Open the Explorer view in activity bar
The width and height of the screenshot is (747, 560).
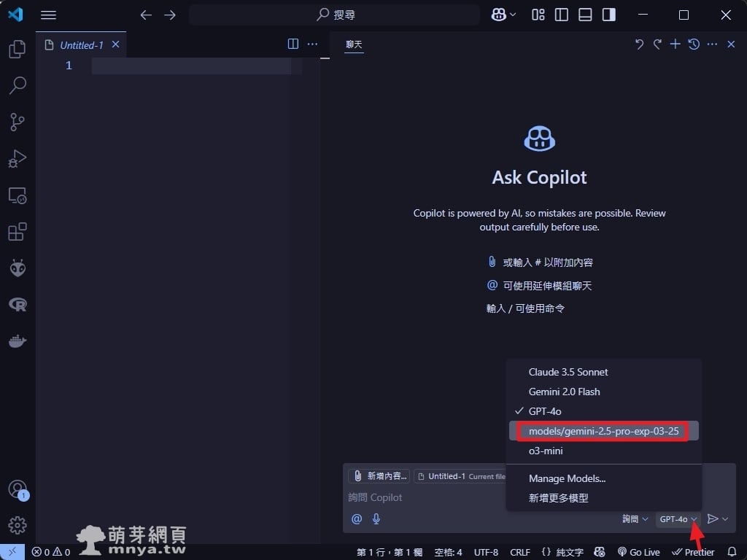coord(18,49)
